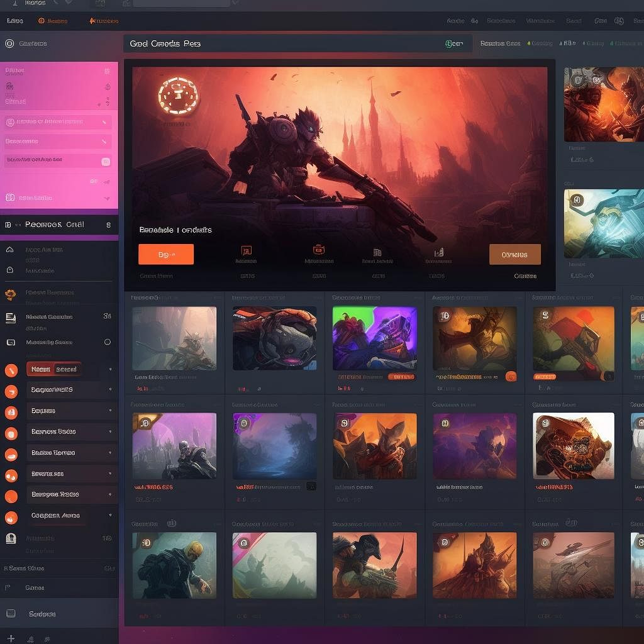Toggle the circular switch beside the sidebar list item
The height and width of the screenshot is (644, 644).
coord(108,341)
